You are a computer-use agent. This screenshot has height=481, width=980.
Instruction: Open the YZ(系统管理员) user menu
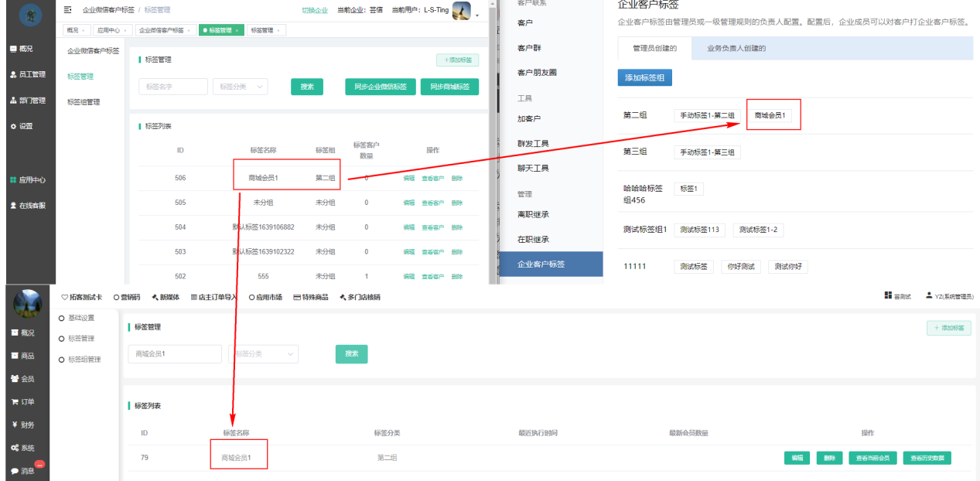[950, 296]
